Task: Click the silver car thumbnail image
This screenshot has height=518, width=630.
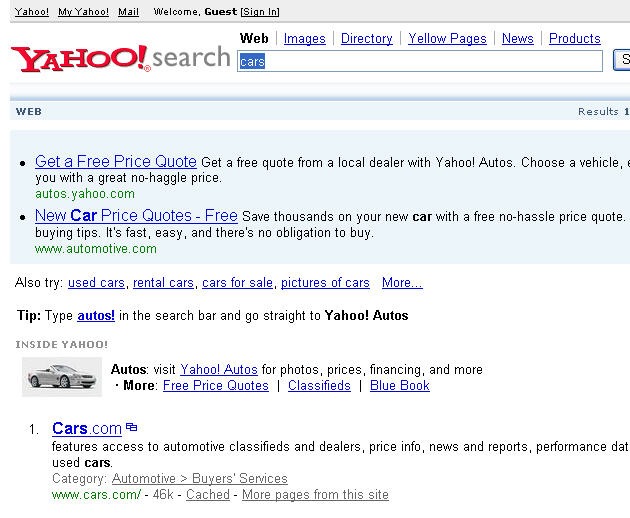Action: 61,377
